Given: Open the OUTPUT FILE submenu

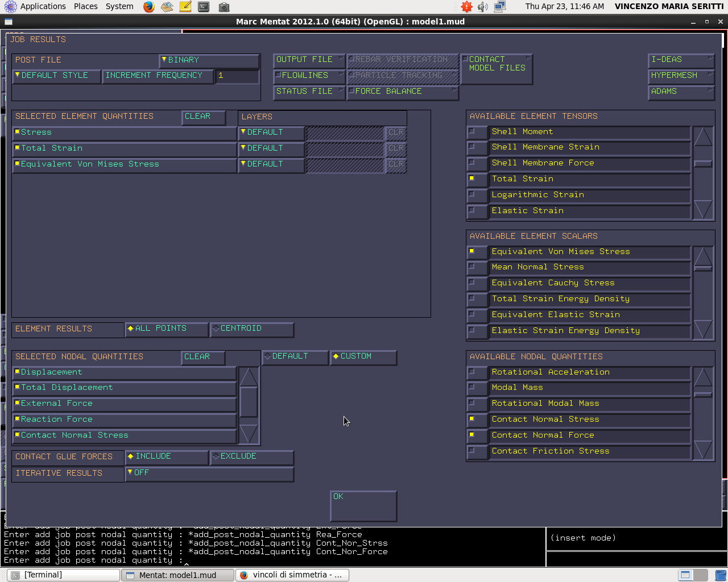Looking at the screenshot, I should point(309,60).
